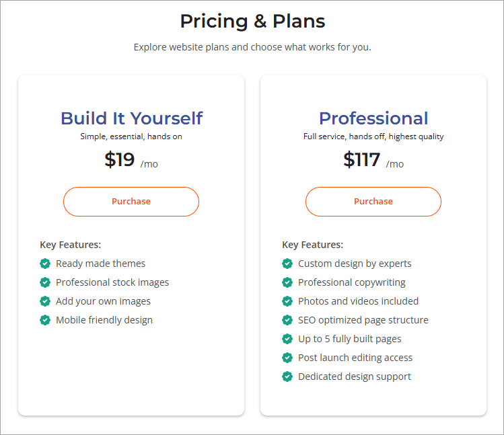Click checkmark icon beside Ready made themes

tap(45, 264)
